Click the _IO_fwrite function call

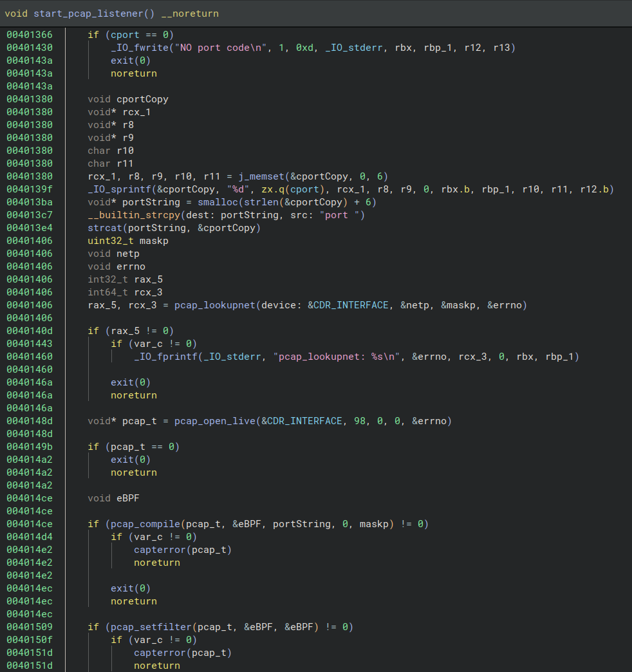[140, 48]
